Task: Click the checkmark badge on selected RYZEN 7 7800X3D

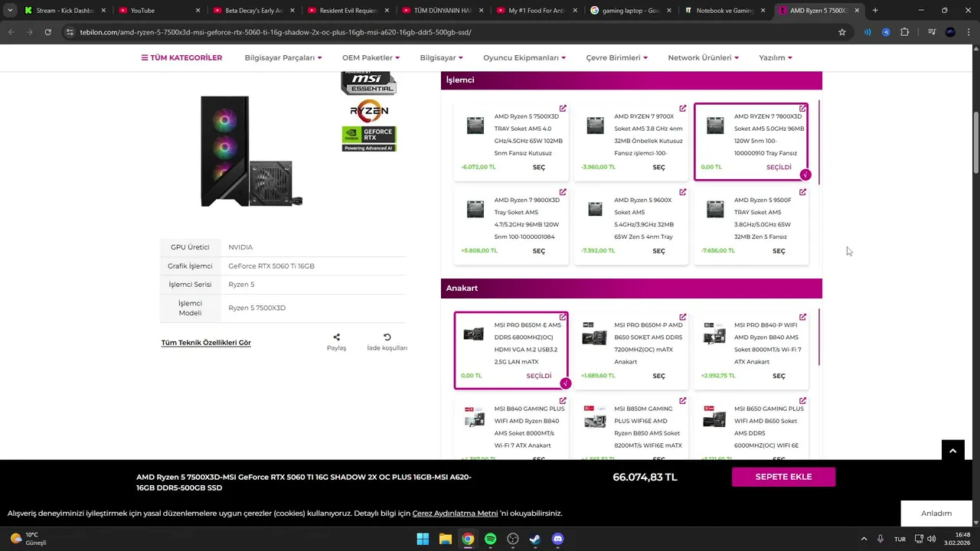Action: tap(805, 175)
